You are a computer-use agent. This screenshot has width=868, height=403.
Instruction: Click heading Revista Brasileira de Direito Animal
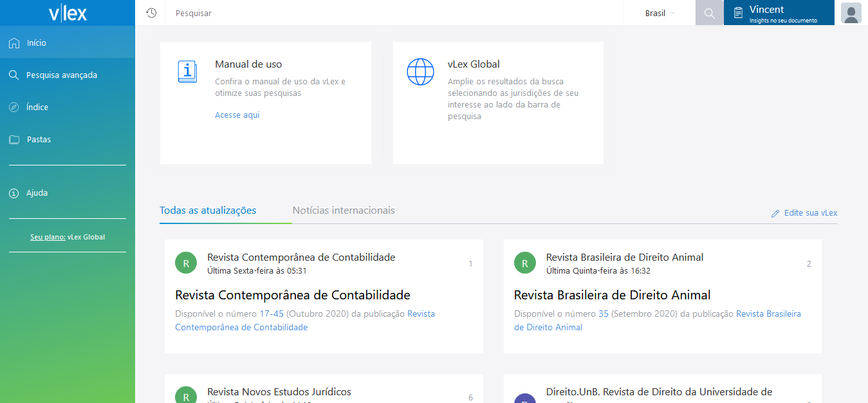click(x=612, y=295)
